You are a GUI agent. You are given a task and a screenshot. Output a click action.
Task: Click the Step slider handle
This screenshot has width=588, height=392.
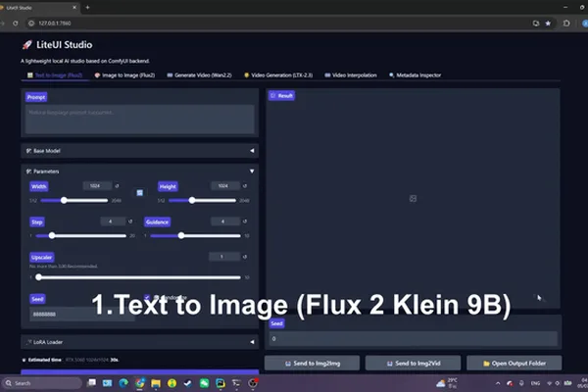point(52,235)
